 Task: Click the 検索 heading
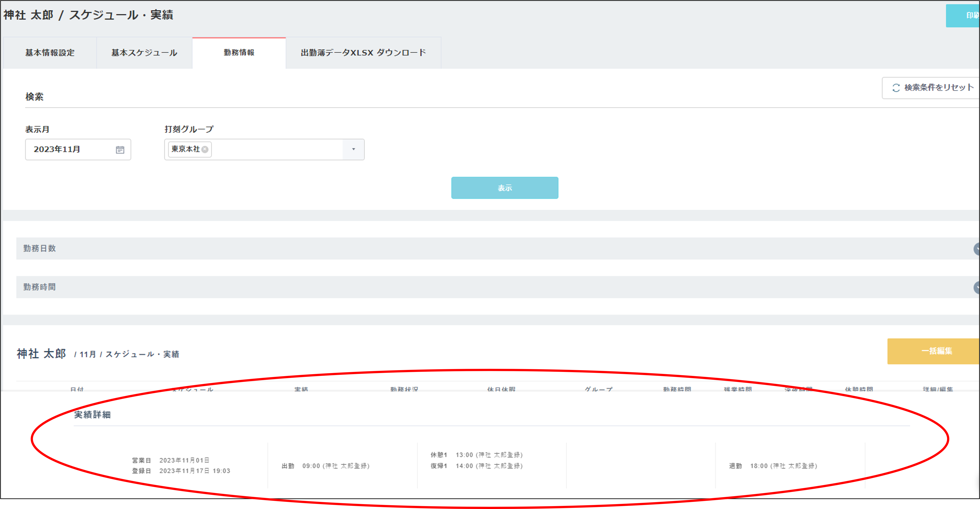click(34, 97)
